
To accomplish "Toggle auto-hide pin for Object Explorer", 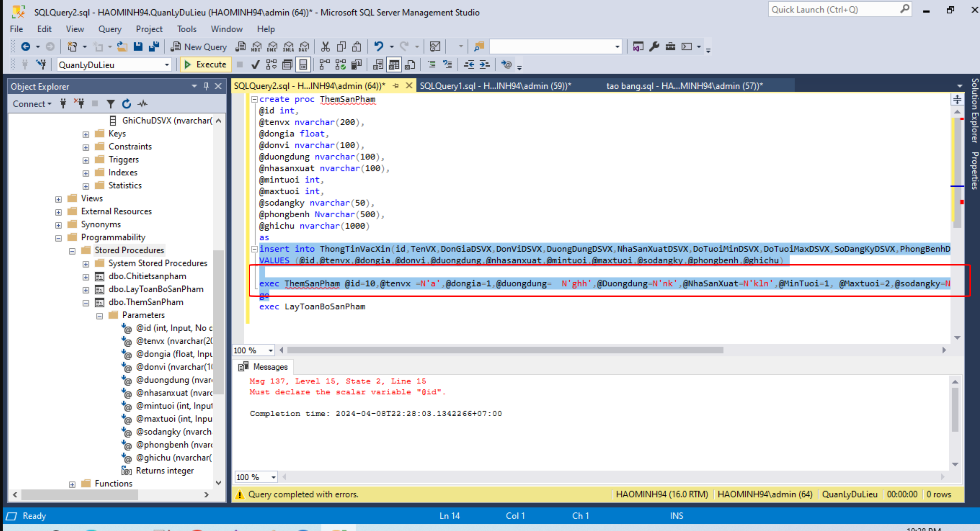I will 206,86.
